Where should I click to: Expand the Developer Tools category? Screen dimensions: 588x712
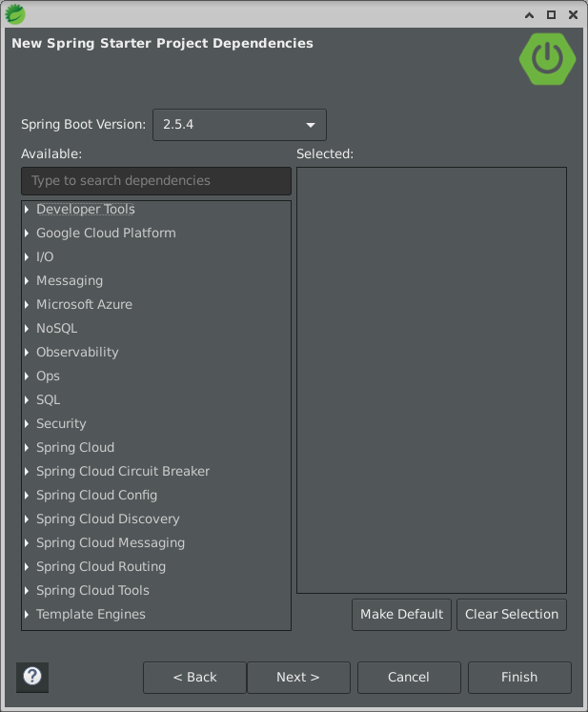27,210
